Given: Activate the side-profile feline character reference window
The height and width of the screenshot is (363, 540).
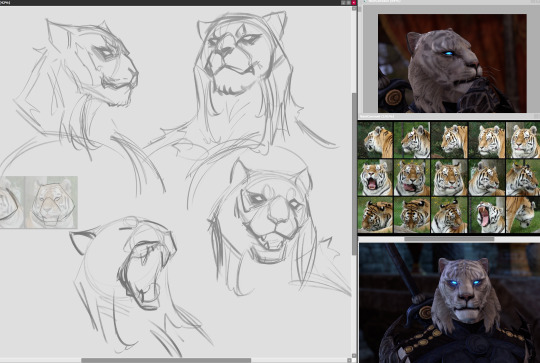Looking at the screenshot, I should pos(452,63).
